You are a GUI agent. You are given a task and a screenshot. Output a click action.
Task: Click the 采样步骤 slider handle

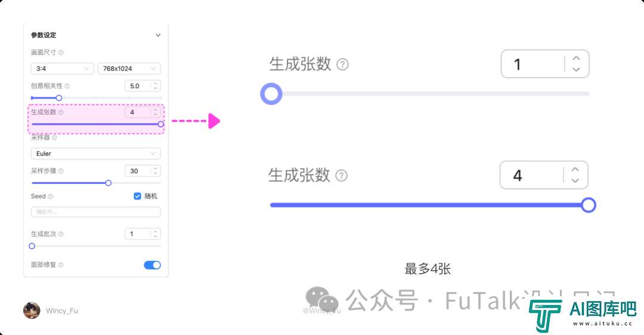[109, 183]
